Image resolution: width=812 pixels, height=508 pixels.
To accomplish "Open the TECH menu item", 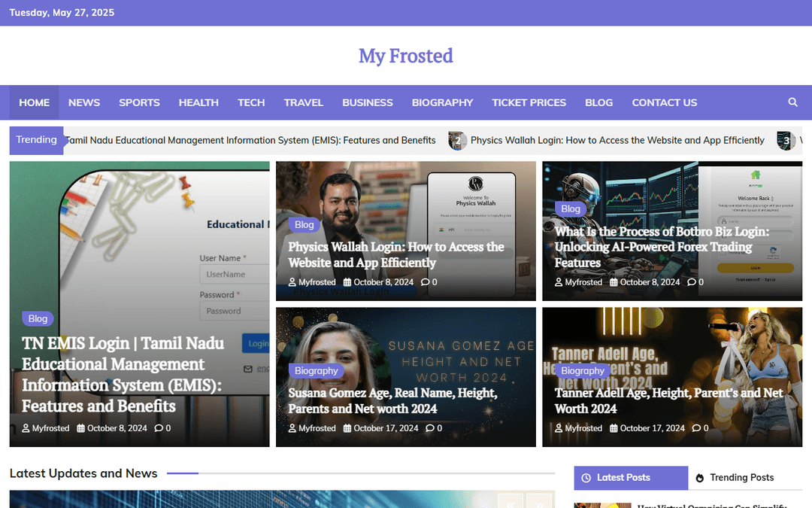I will point(251,102).
